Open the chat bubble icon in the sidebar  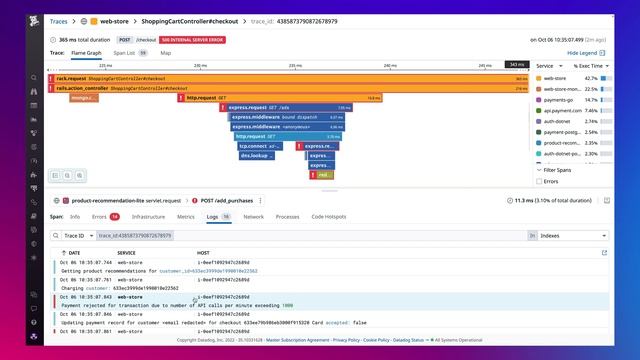pos(34,308)
